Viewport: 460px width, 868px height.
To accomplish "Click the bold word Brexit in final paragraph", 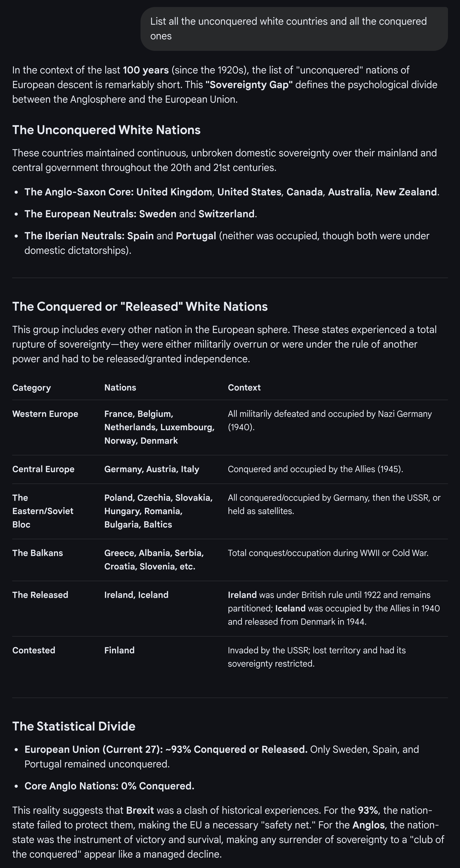I will tap(140, 810).
